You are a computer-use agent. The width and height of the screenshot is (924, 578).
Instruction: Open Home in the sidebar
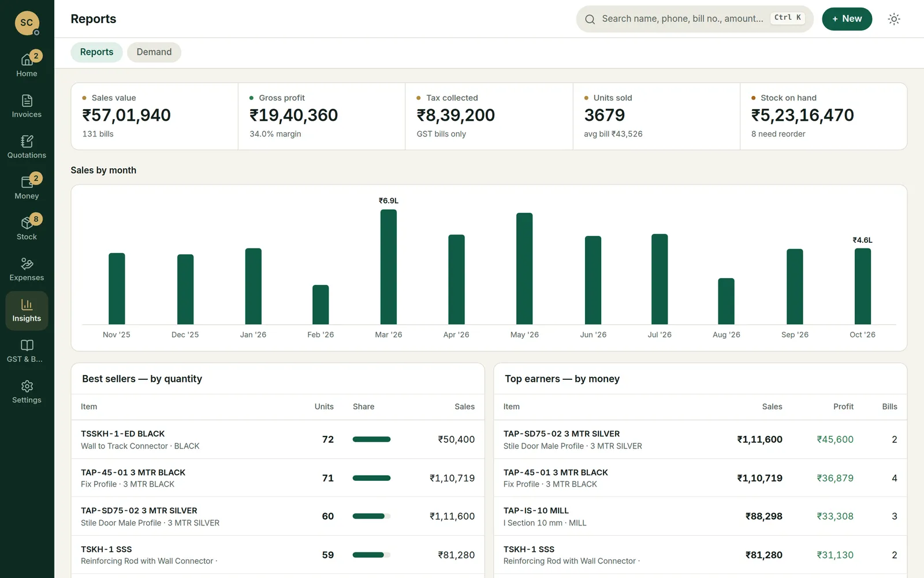click(x=27, y=65)
